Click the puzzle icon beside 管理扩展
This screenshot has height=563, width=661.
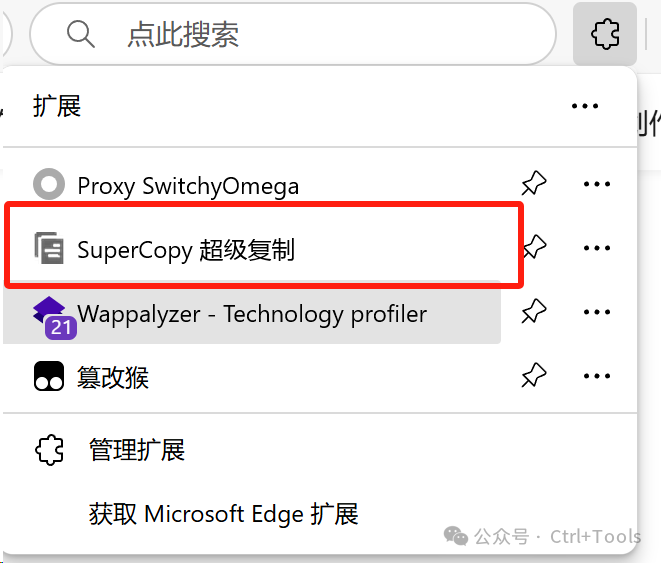tap(48, 449)
